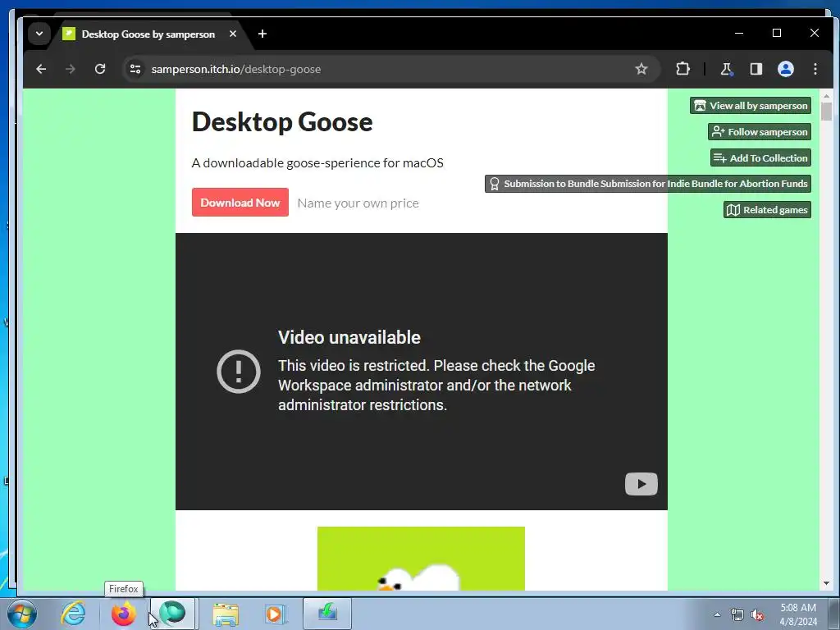This screenshot has width=840, height=630.
Task: Click the muted volume tray icon
Action: pos(757,615)
